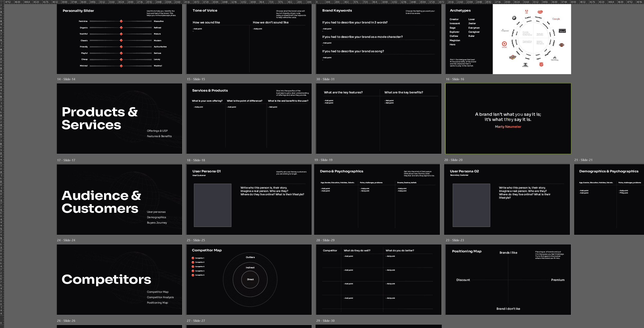This screenshot has height=328, width=644.
Task: Click the Target logo on archetype wheel
Action: (x=504, y=44)
